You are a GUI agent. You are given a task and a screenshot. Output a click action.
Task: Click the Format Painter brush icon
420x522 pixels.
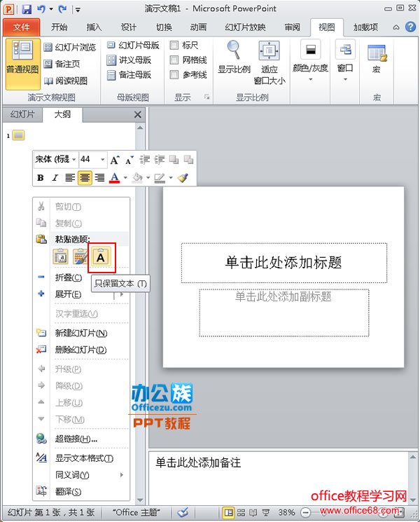(x=183, y=178)
